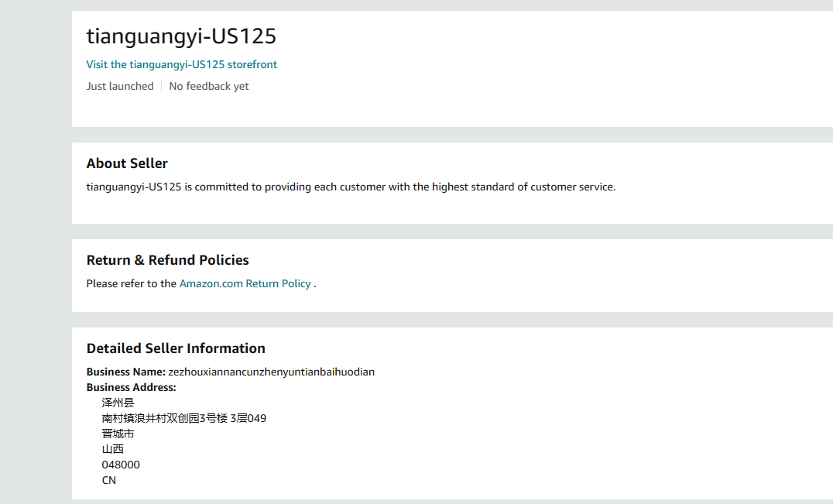Viewport: 833px width, 504px height.
Task: Open the Amazon.com Return Policy link
Action: (x=245, y=283)
